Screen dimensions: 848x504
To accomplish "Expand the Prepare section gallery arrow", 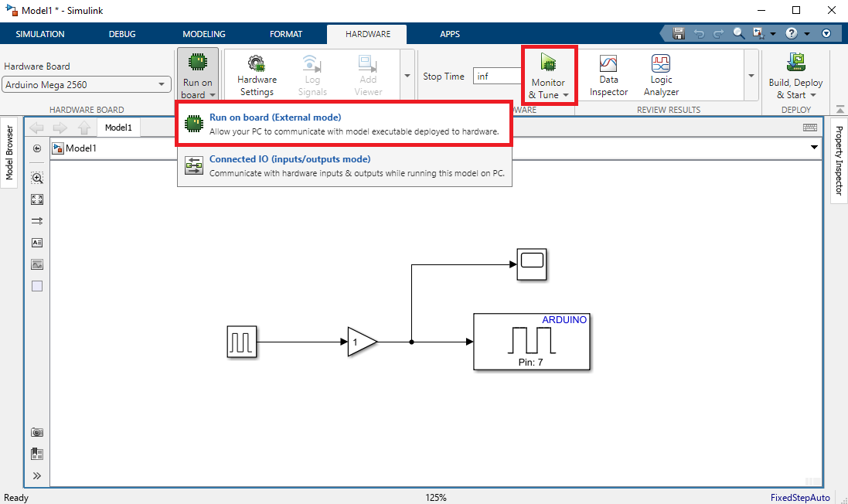I will (x=407, y=76).
